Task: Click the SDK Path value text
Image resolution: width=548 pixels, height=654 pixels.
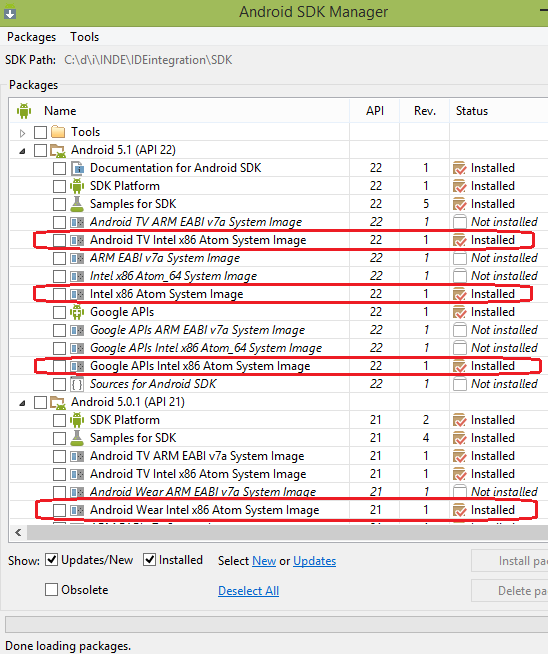Action: coord(148,60)
